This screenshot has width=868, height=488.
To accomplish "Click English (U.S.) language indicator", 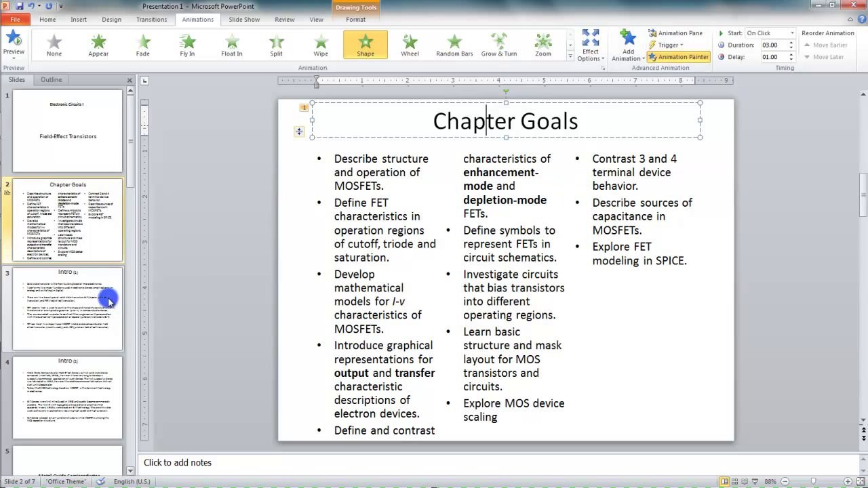I will (x=132, y=481).
